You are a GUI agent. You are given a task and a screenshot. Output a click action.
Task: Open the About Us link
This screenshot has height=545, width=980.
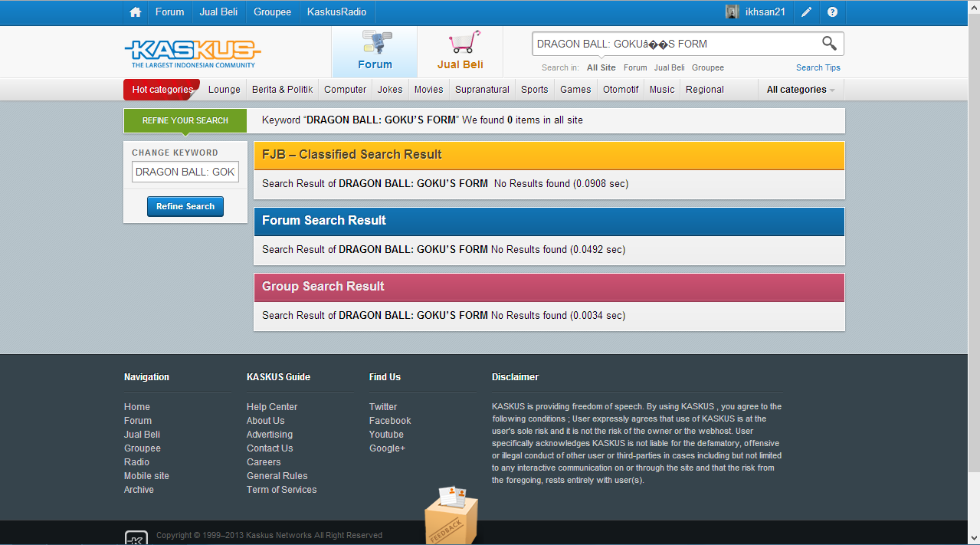pos(266,421)
